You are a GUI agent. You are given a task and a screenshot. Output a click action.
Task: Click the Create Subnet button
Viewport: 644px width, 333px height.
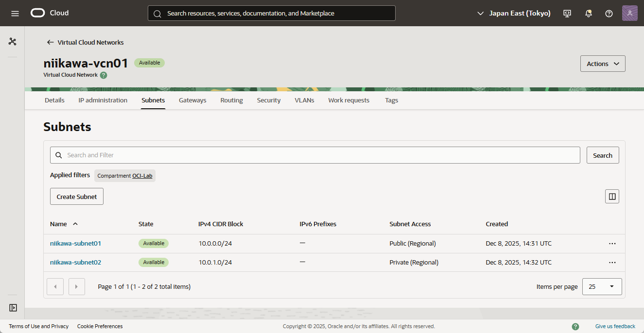[77, 197]
